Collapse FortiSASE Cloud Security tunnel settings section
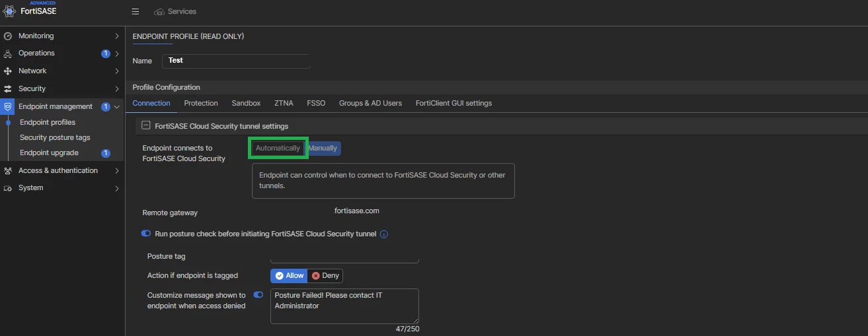 pos(146,125)
